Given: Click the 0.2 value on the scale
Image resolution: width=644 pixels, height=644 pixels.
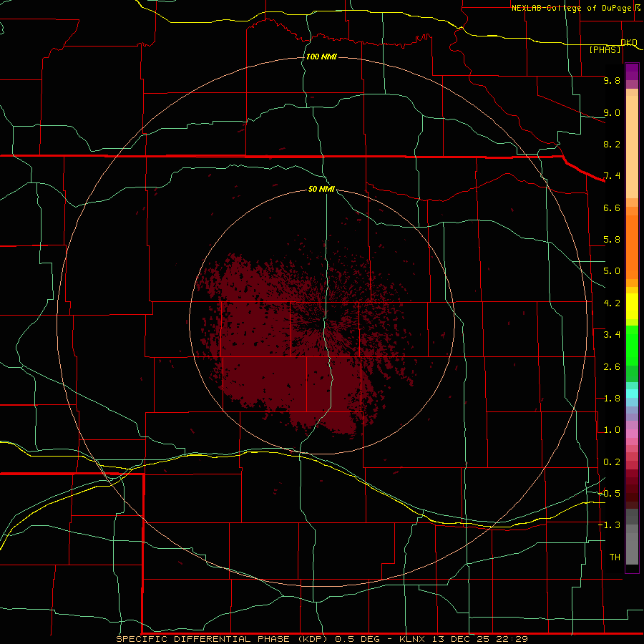Looking at the screenshot, I should click(x=612, y=462).
